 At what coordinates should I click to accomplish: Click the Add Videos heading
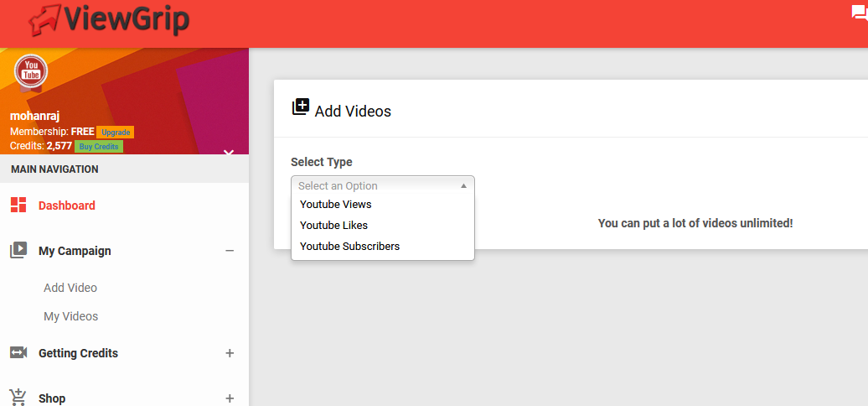353,112
